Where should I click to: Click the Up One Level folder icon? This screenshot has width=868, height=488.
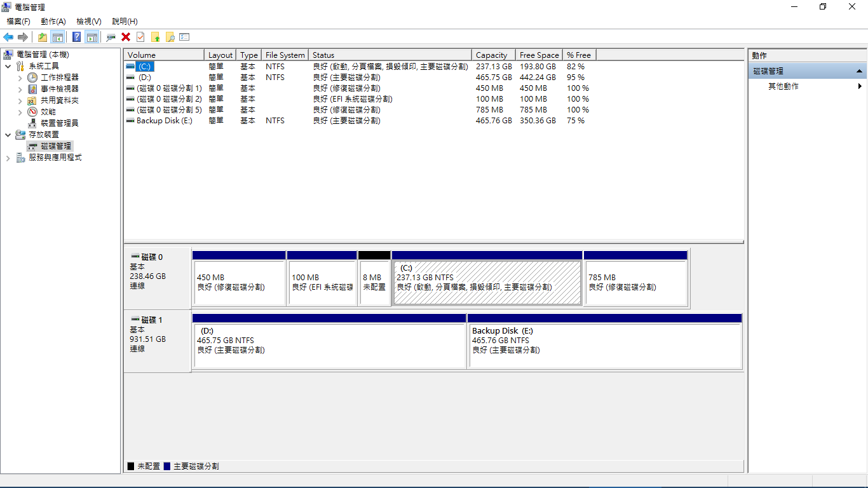tap(43, 37)
